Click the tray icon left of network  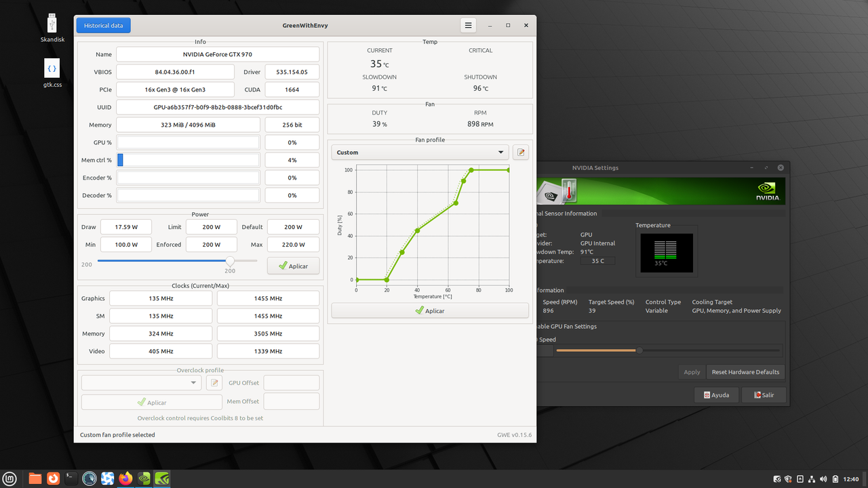[x=800, y=479]
